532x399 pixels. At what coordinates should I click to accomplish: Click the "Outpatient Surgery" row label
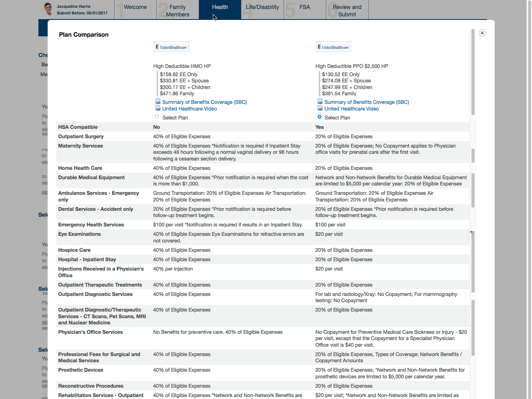pyautogui.click(x=81, y=136)
